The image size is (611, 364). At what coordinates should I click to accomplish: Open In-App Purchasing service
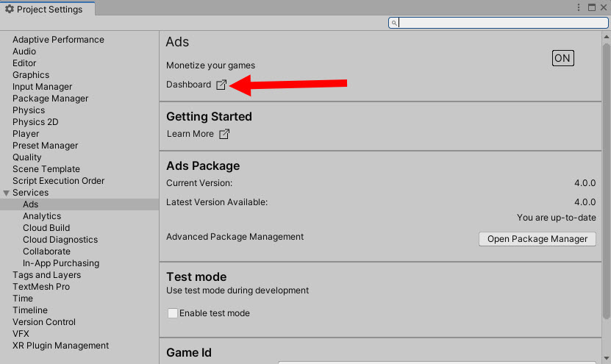[61, 263]
